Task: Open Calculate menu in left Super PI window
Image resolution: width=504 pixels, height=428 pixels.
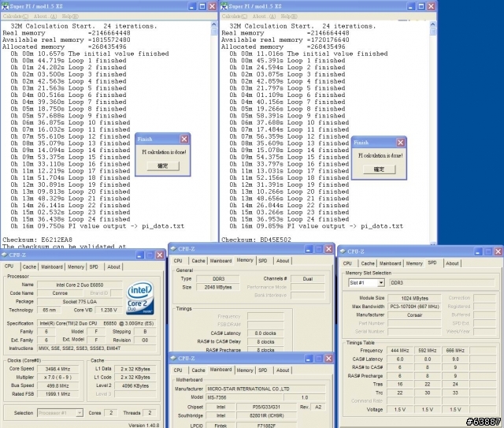Action: tap(16, 16)
